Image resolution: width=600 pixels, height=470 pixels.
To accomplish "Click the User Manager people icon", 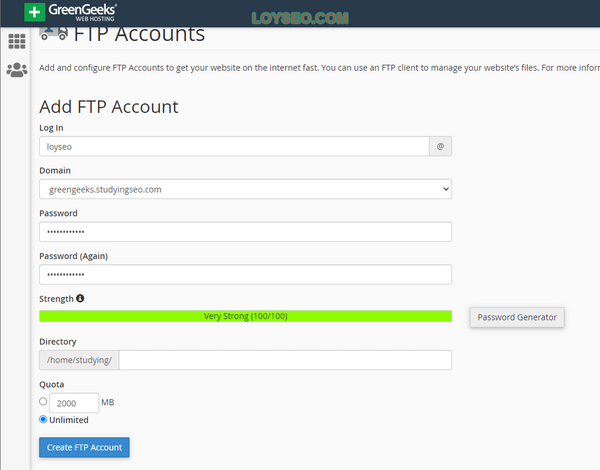I will pos(17,70).
